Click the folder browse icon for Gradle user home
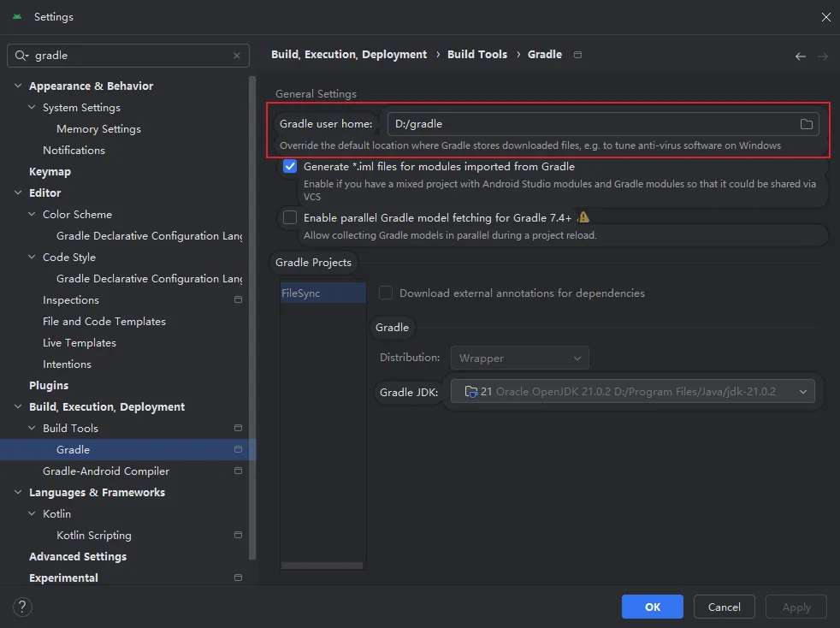This screenshot has height=628, width=840. (x=806, y=124)
